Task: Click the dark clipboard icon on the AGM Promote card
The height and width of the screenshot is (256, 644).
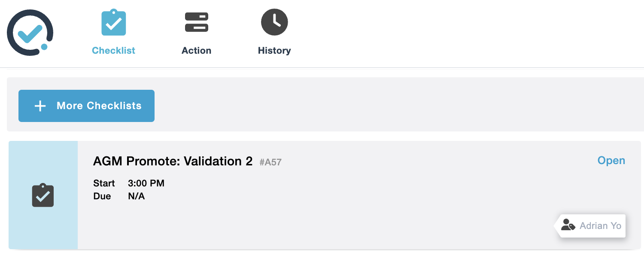Action: [x=43, y=195]
